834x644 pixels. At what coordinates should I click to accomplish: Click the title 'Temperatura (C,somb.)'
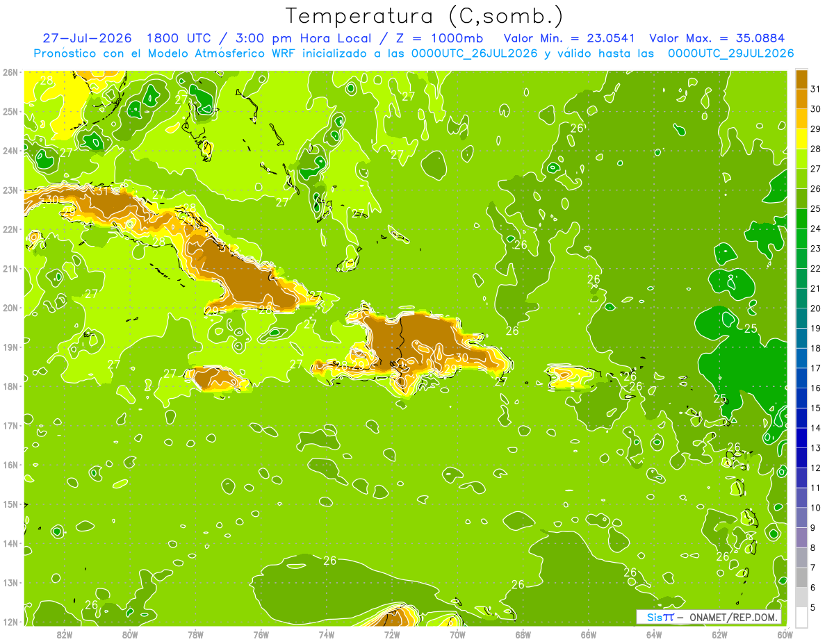click(424, 16)
